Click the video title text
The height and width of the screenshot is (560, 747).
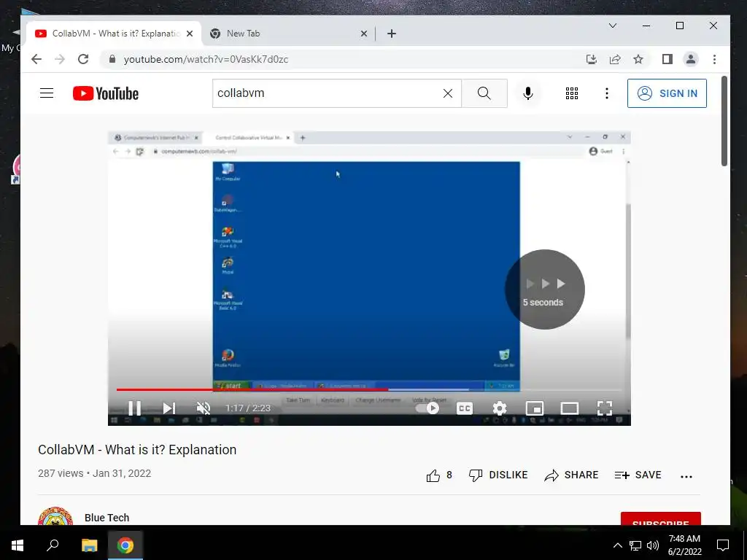pyautogui.click(x=137, y=449)
